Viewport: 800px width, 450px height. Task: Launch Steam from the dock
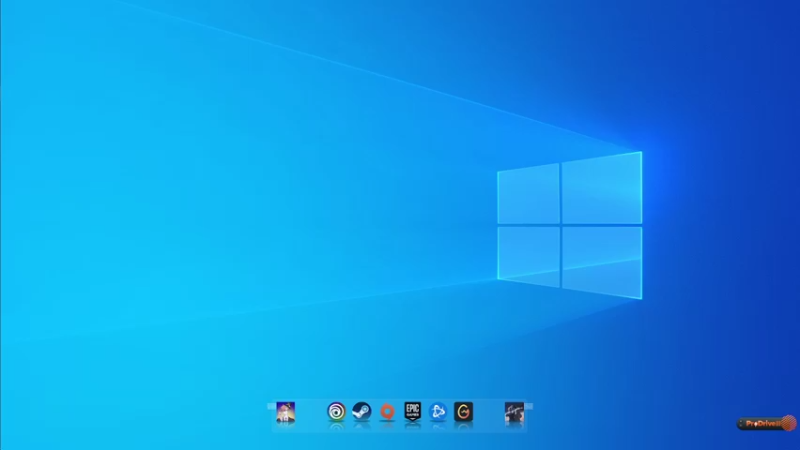point(362,411)
